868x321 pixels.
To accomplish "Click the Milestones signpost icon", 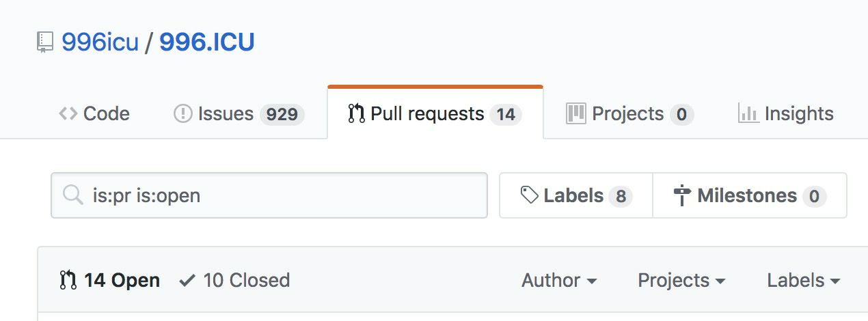I will (682, 196).
